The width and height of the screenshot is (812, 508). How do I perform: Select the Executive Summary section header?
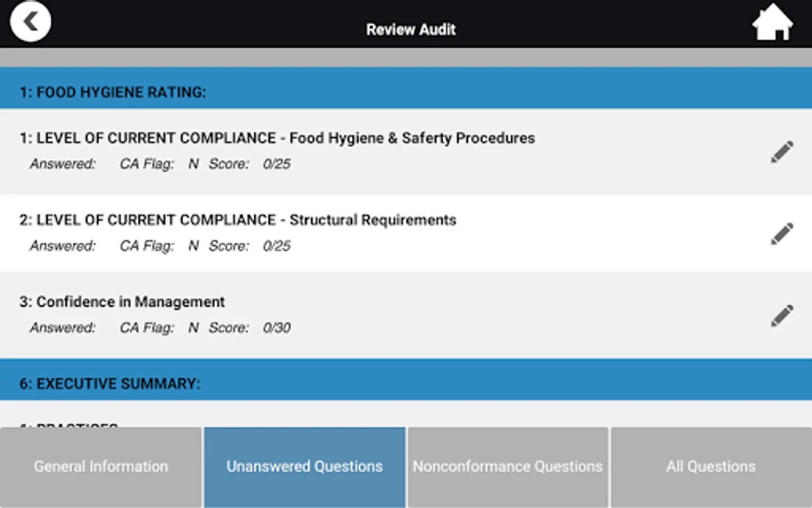pos(406,380)
